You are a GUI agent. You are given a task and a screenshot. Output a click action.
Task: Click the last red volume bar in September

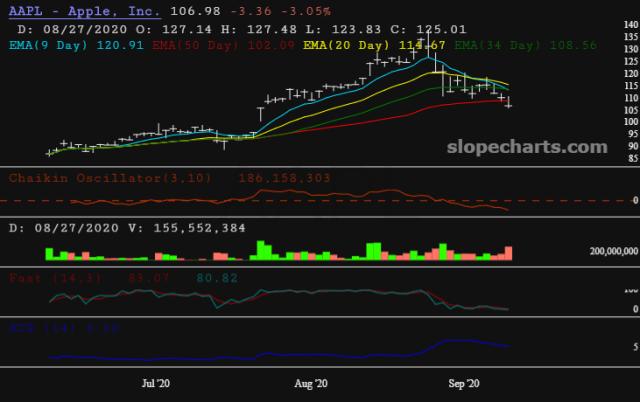click(x=508, y=253)
